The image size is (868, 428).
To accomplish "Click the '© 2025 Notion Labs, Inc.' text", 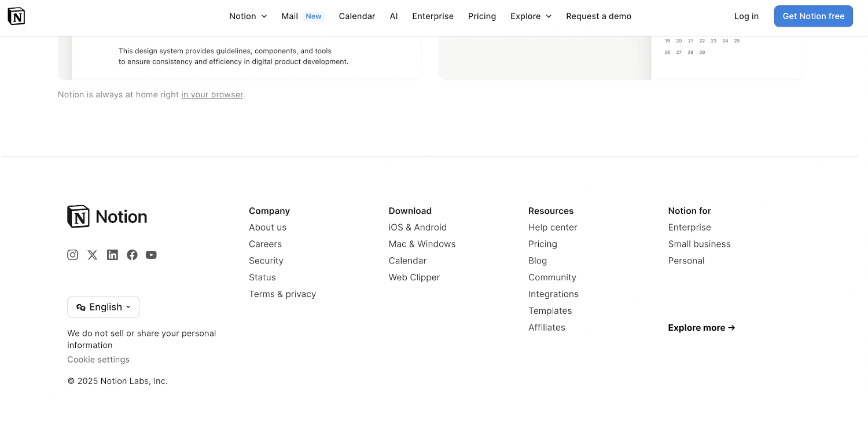I will click(117, 381).
